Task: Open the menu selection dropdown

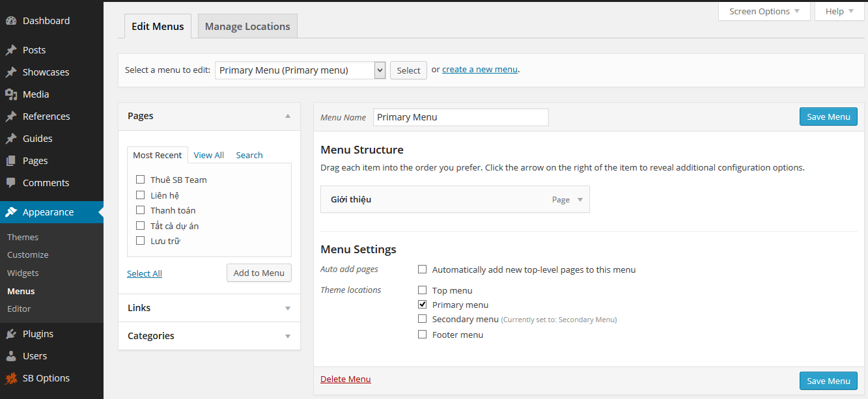Action: (x=300, y=70)
